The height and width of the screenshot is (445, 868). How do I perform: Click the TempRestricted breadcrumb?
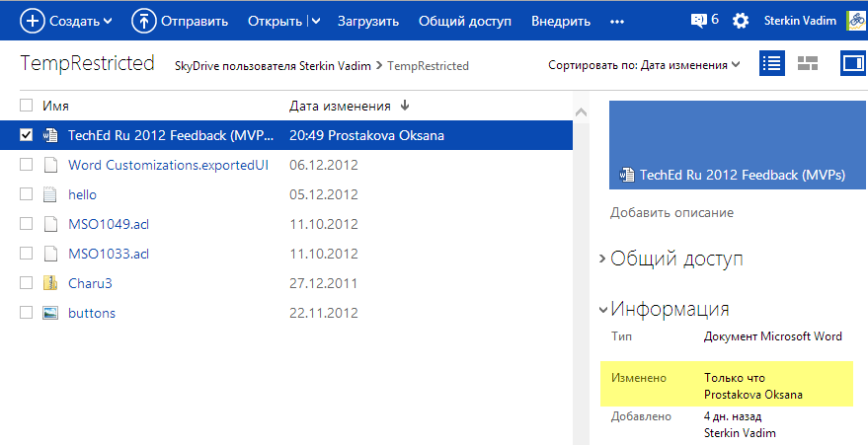pos(428,66)
